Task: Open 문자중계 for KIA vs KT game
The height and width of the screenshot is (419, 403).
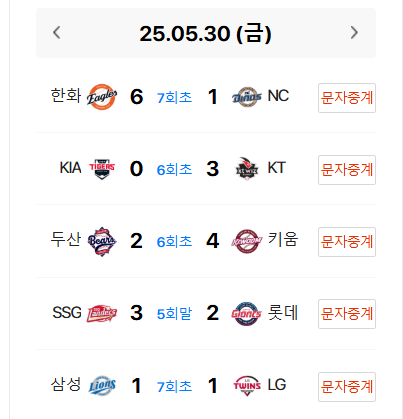Action: pos(347,170)
